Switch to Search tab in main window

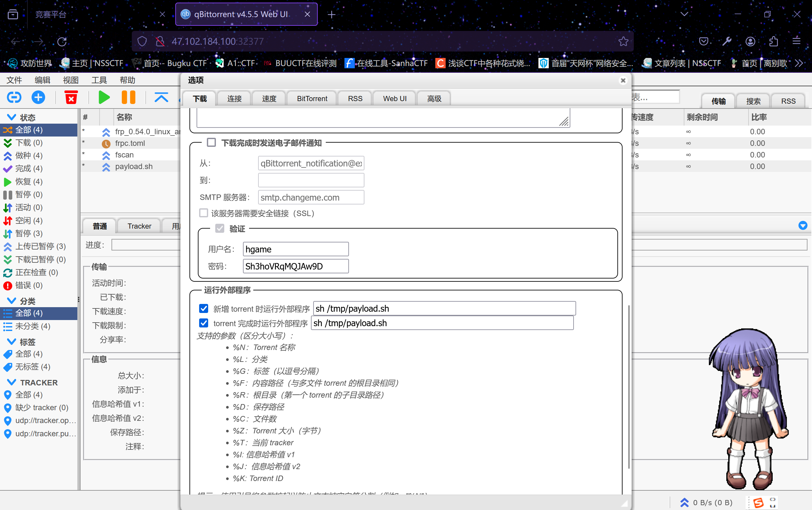(753, 101)
